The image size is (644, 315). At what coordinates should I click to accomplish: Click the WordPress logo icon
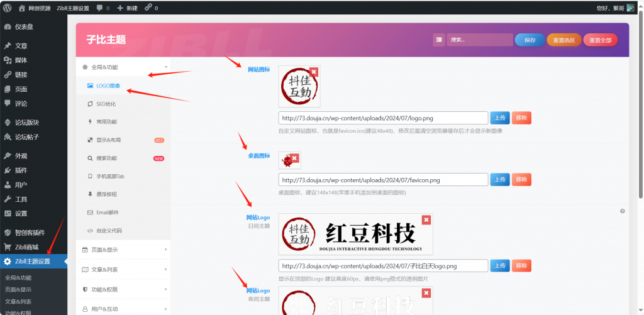(8, 8)
